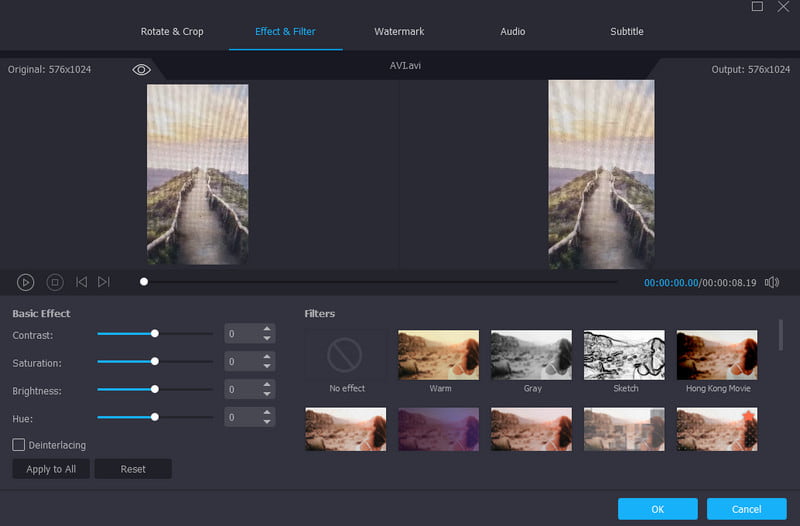Open the Watermark tab
The height and width of the screenshot is (526, 800).
coord(399,32)
